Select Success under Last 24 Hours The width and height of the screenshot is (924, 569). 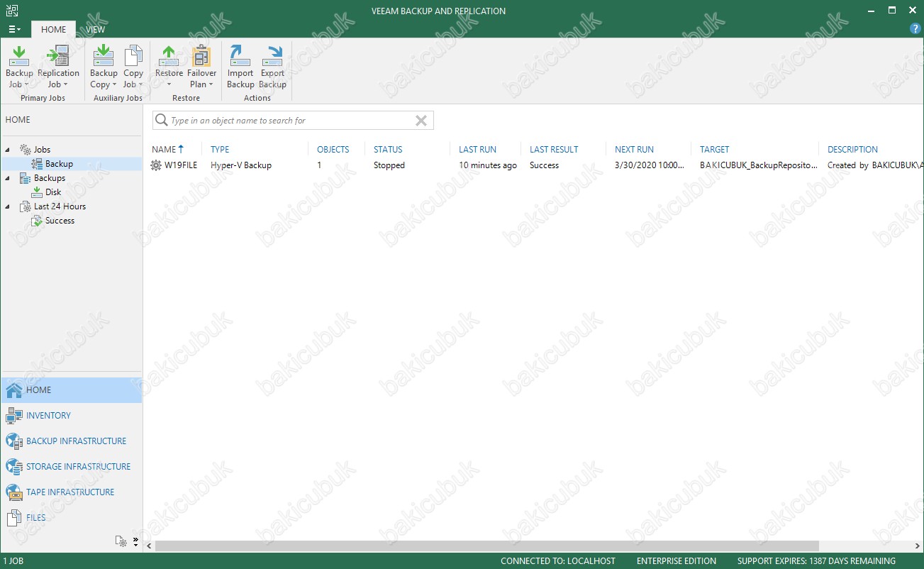click(x=60, y=221)
